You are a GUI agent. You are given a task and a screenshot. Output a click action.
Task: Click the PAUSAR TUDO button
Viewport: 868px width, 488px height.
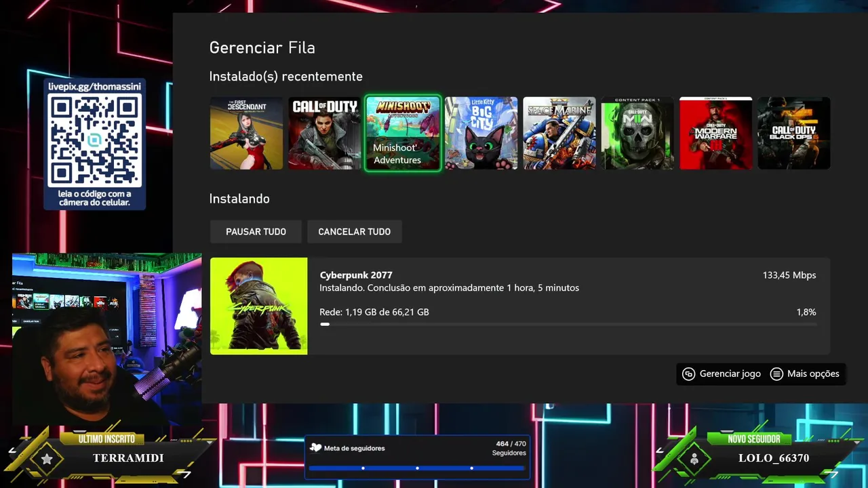tap(256, 231)
